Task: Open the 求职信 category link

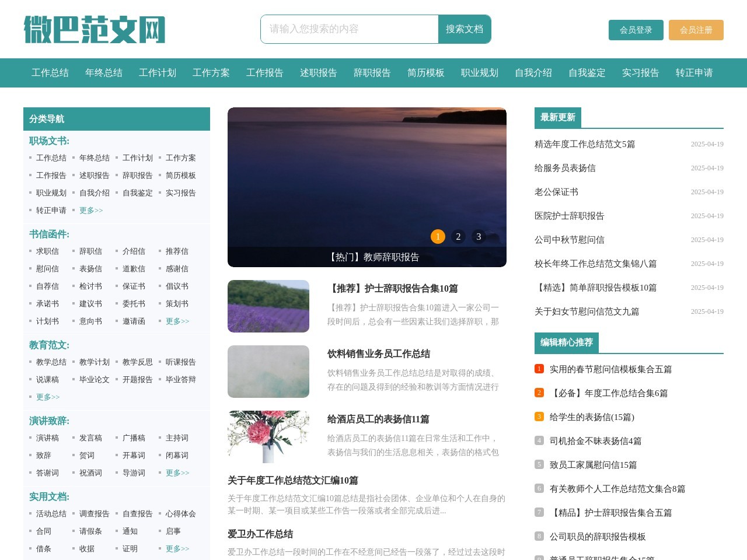Action: pos(47,251)
